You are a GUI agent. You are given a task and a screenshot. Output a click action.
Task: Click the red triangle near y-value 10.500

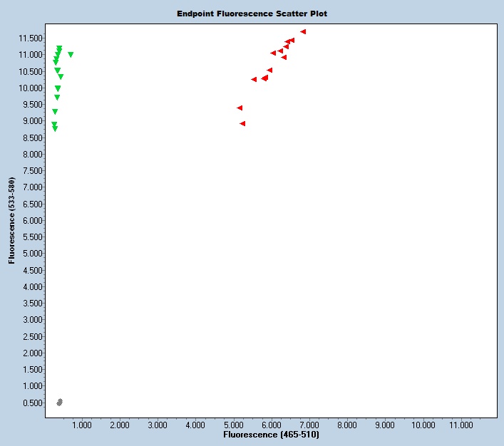tap(269, 71)
